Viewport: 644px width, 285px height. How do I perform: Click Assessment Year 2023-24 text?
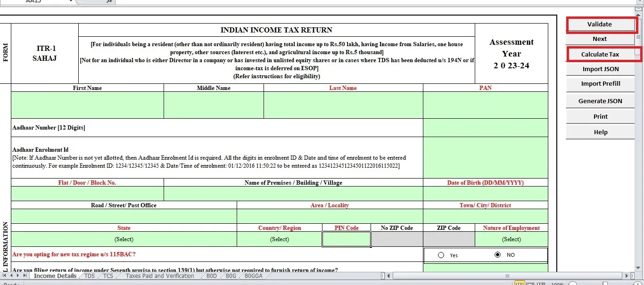point(512,54)
